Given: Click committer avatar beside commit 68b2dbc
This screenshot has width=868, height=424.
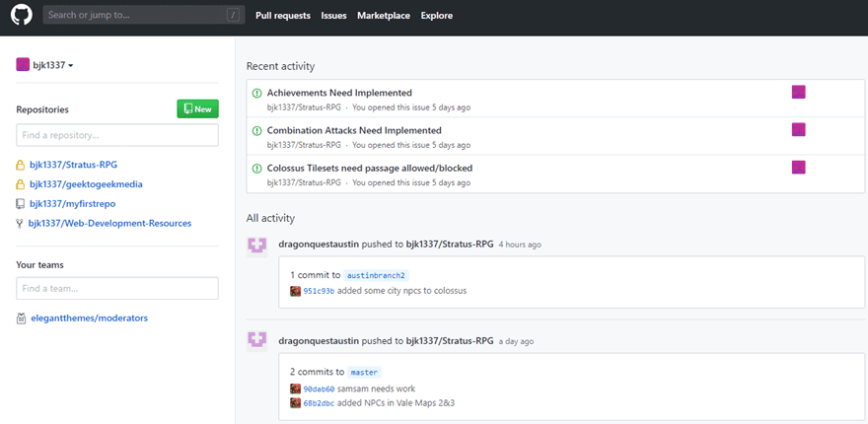Looking at the screenshot, I should [296, 403].
